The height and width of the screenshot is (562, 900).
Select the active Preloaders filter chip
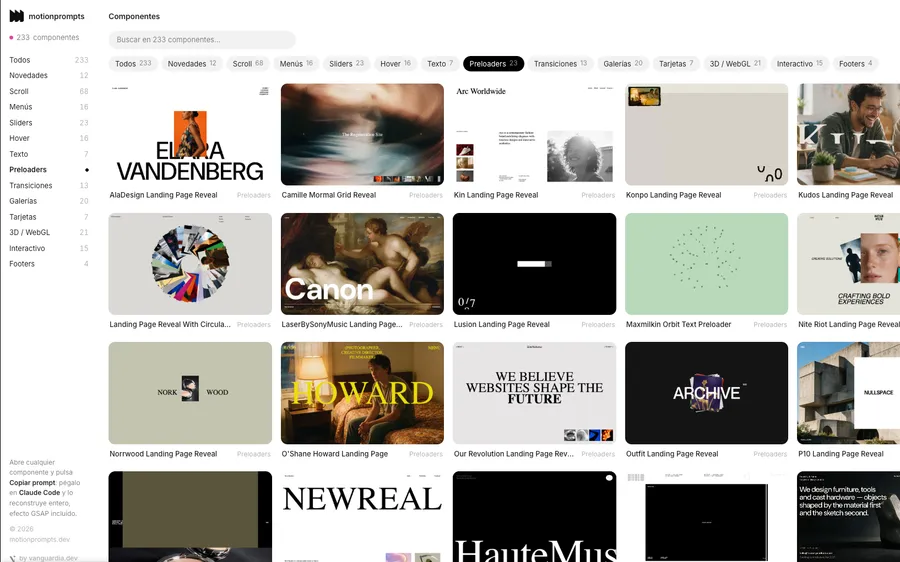click(x=493, y=64)
